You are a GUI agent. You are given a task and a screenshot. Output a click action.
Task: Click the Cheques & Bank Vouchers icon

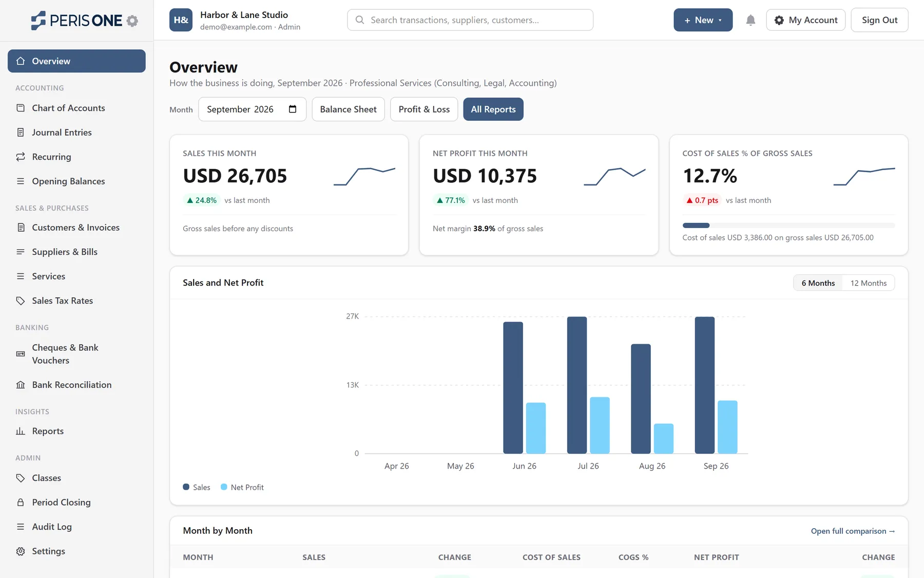pos(21,354)
